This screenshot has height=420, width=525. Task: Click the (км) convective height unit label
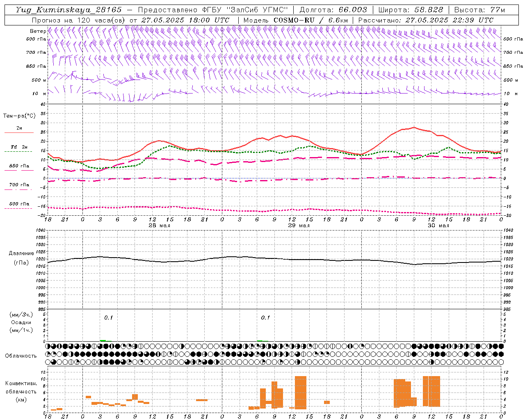21,399
